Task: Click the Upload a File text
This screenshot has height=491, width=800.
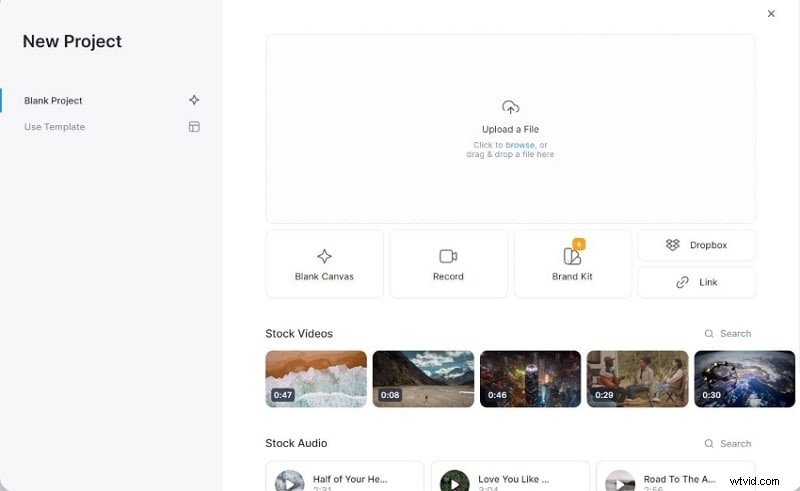Action: (510, 129)
